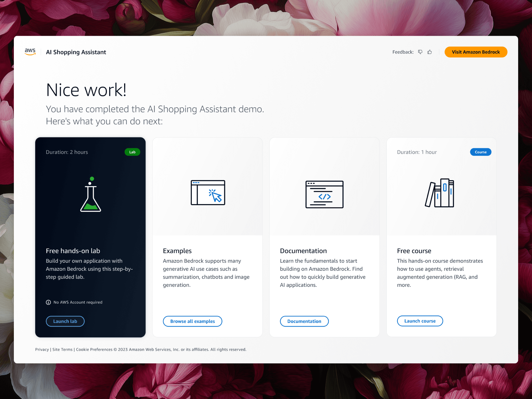The height and width of the screenshot is (399, 532).
Task: Launch the free course
Action: pos(420,321)
